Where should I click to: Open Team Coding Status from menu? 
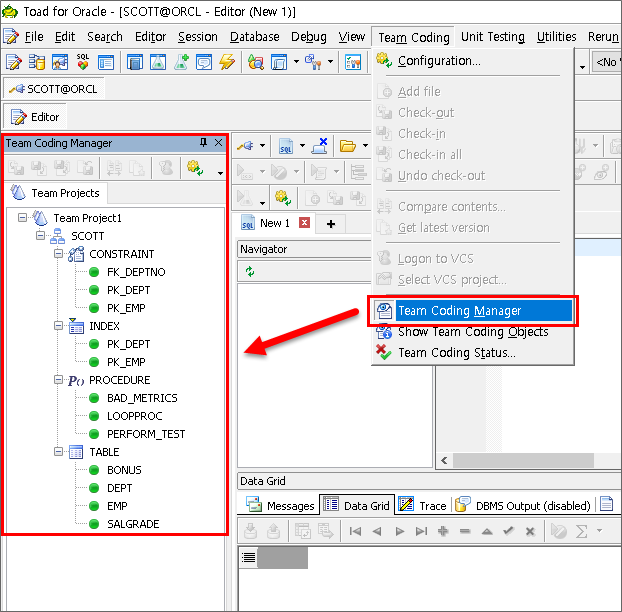pyautogui.click(x=473, y=353)
